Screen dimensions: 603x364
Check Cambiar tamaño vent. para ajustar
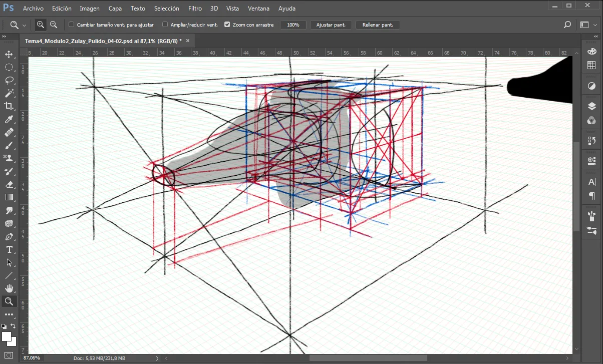coord(72,25)
